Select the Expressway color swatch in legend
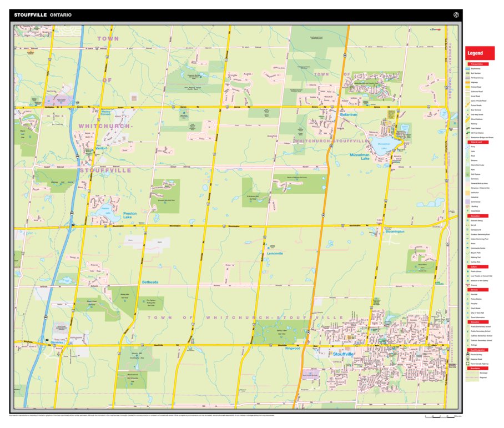 coord(467,68)
